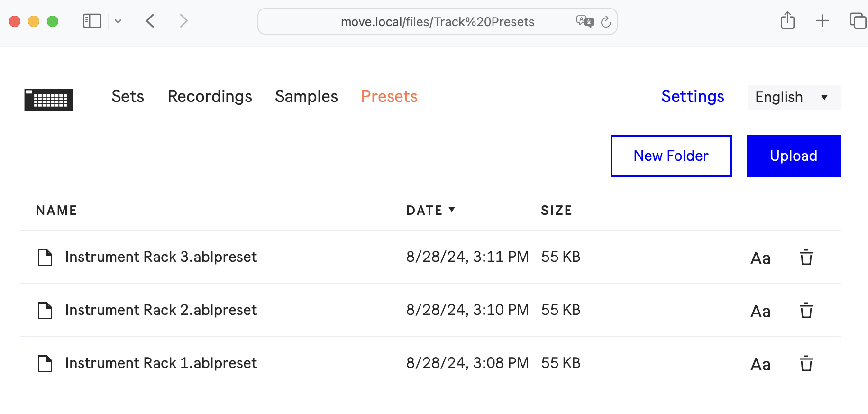The image size is (868, 414).
Task: Click trash icon for Instrument Rack 1.ablpreset
Action: pos(806,364)
